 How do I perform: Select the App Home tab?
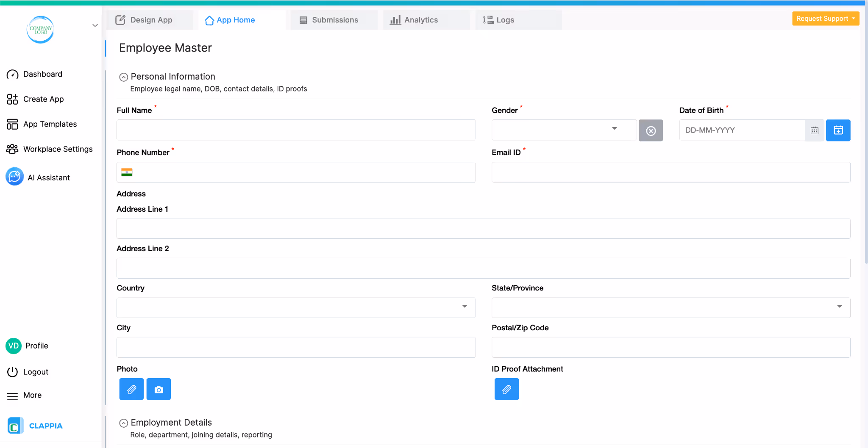click(x=235, y=20)
